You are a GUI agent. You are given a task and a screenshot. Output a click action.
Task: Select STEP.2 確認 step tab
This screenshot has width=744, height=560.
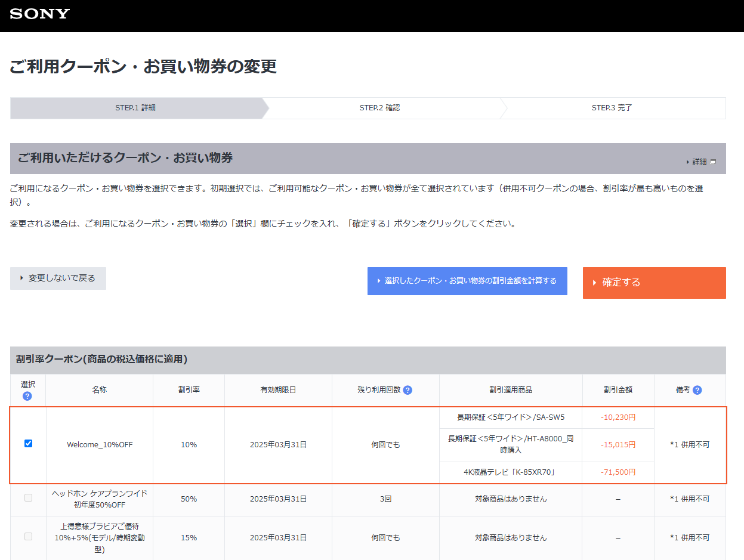pos(379,108)
